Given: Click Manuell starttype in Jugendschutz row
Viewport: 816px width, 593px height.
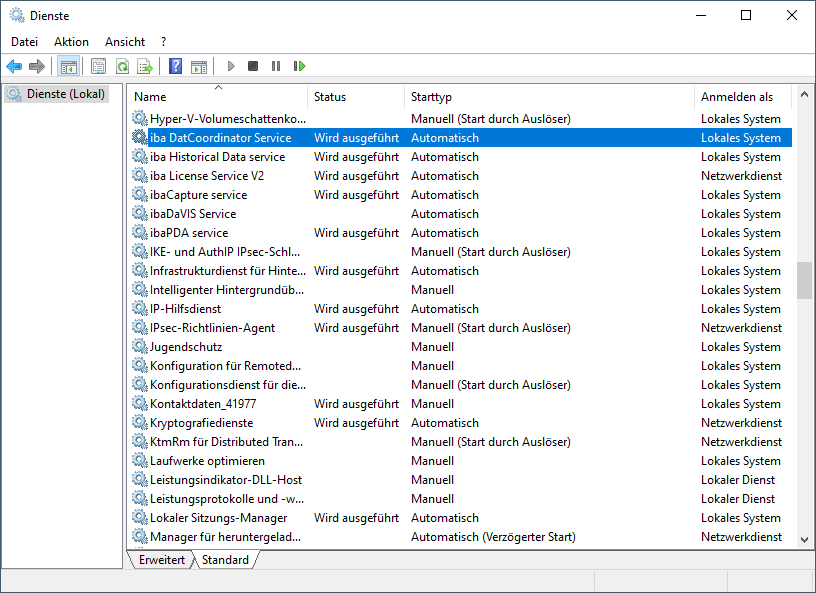Looking at the screenshot, I should (432, 346).
